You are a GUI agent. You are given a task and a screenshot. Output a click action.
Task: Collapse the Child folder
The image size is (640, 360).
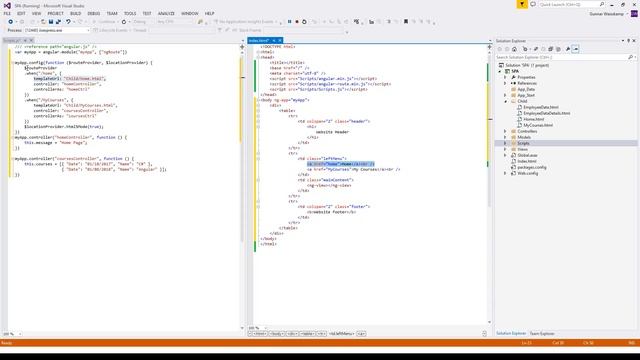pos(505,101)
